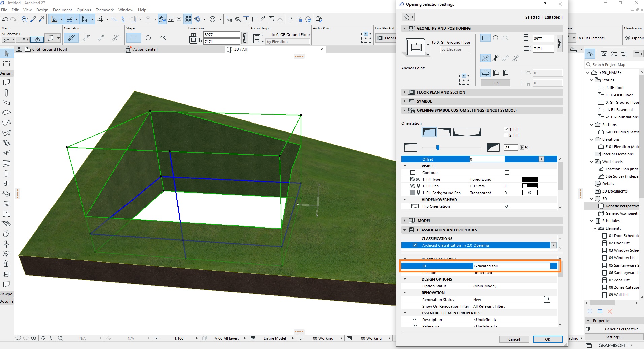644x349 pixels.
Task: Select circular shape in settings dialog
Action: tap(495, 38)
